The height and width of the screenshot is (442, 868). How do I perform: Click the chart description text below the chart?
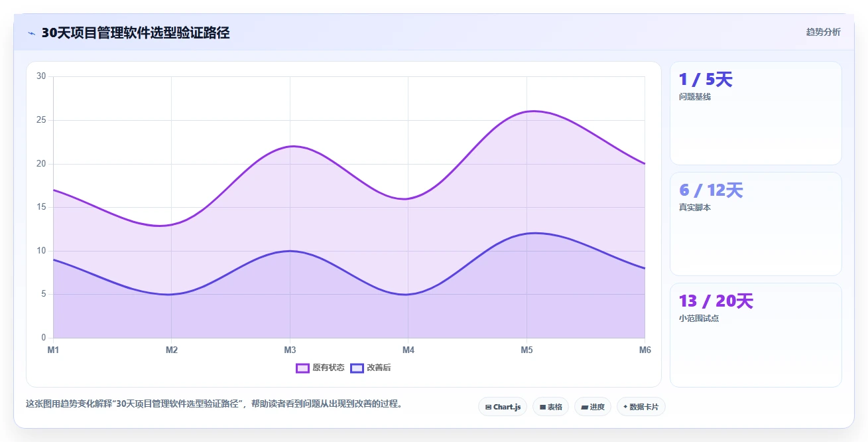coord(214,404)
